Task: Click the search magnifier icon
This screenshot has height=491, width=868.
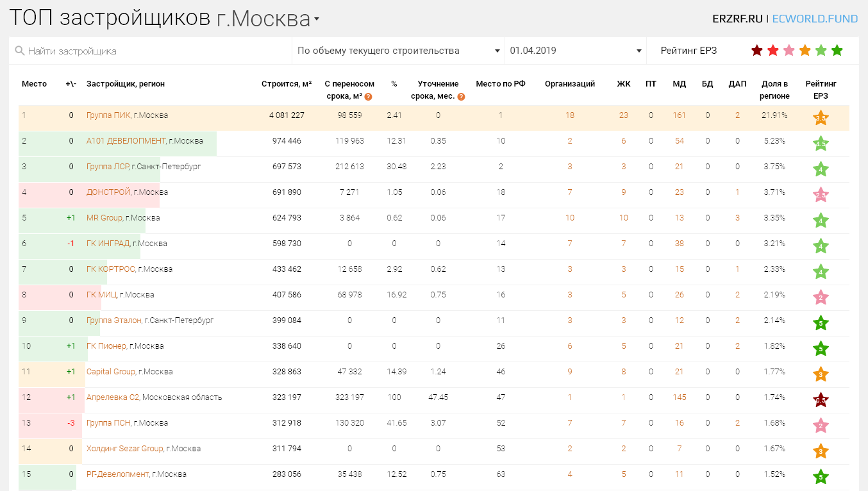Action: [x=19, y=51]
